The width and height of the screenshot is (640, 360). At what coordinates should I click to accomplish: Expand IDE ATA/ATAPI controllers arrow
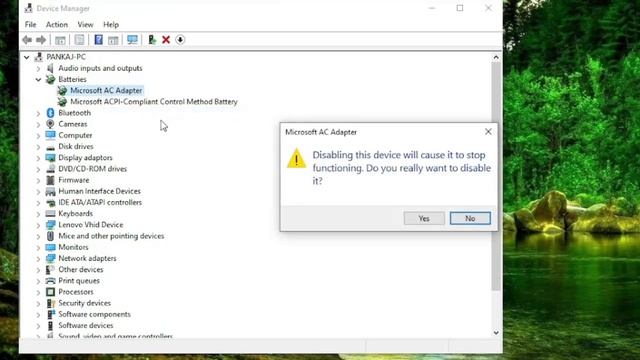[38, 202]
